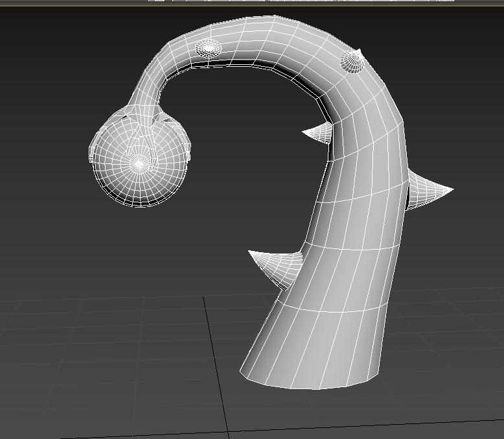Click the converging pole point on the sphere
The width and height of the screenshot is (504, 439).
pyautogui.click(x=139, y=163)
